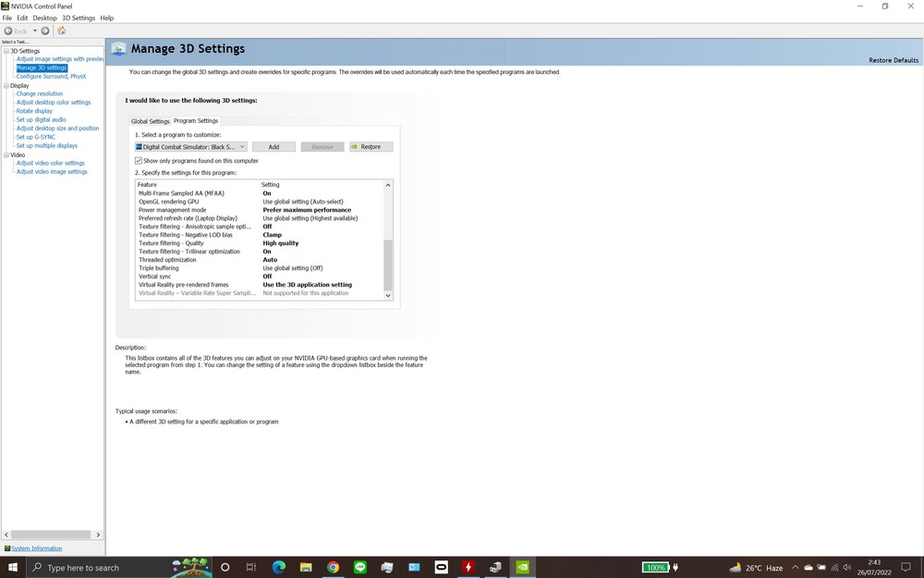
Task: Open the Windows Start menu
Action: (13, 568)
